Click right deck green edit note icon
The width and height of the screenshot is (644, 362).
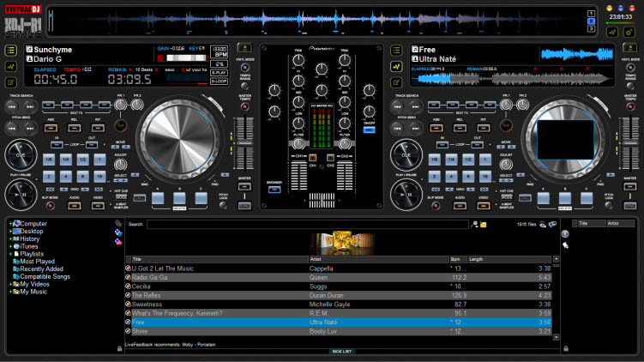point(396,82)
